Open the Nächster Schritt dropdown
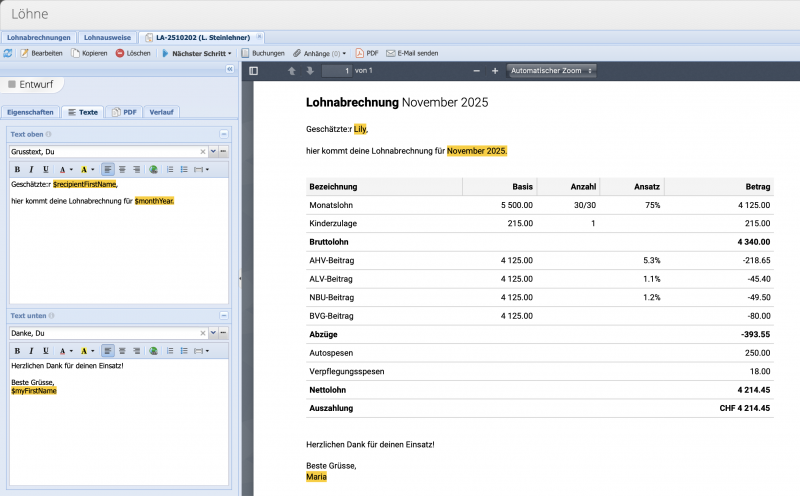Image resolution: width=800 pixels, height=496 pixels. click(196, 53)
